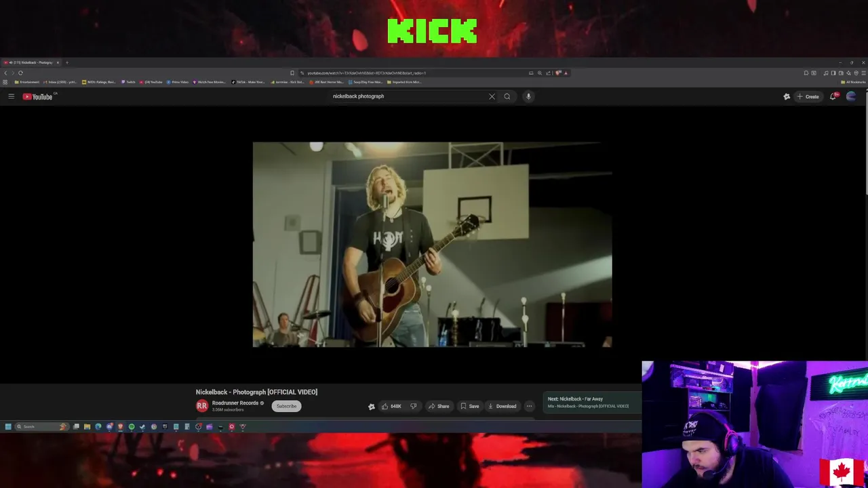868x488 pixels.
Task: Open the Roadrunner Records channel name
Action: click(x=235, y=403)
